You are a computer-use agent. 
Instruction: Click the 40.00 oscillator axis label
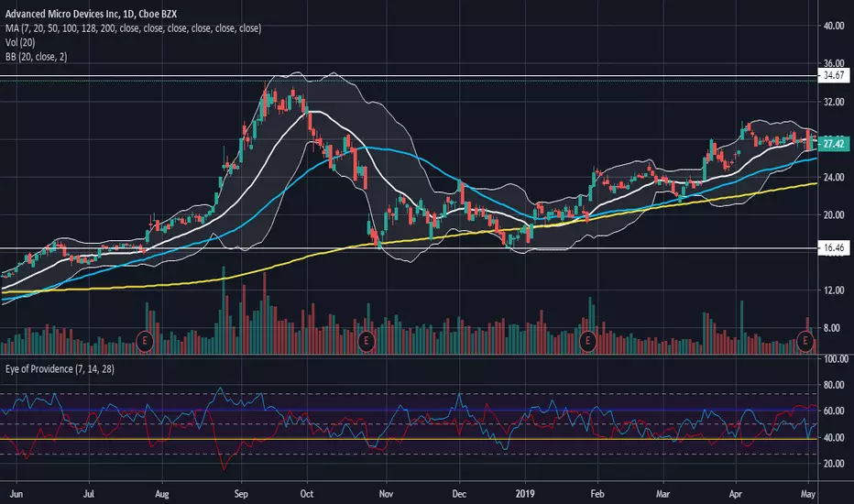click(834, 437)
